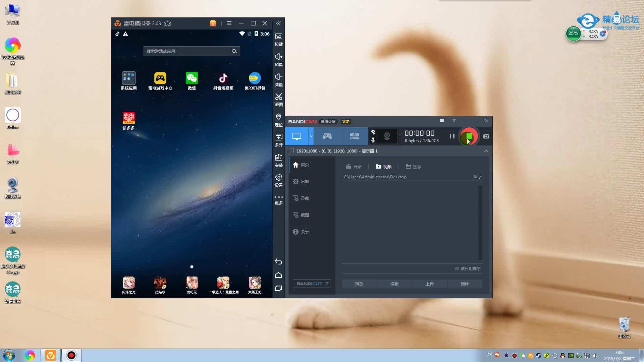Launch 免ROOT抓包 app
644x362 pixels.
(x=255, y=81)
